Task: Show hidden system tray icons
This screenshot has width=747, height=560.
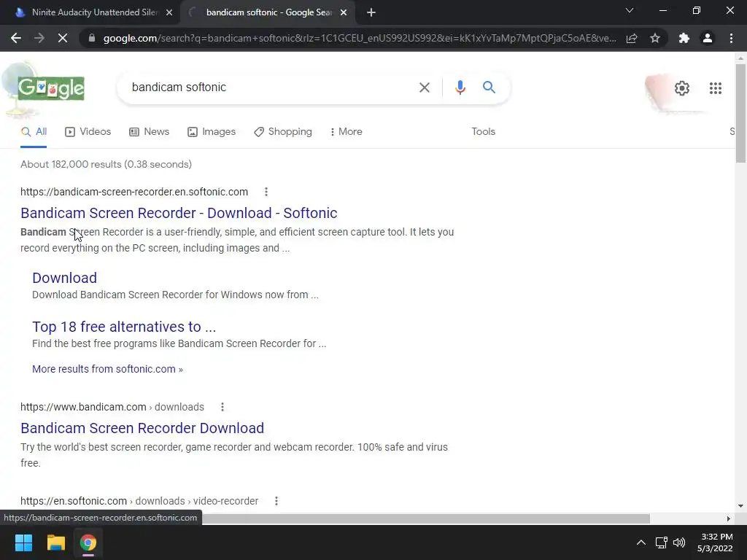Action: [x=641, y=542]
